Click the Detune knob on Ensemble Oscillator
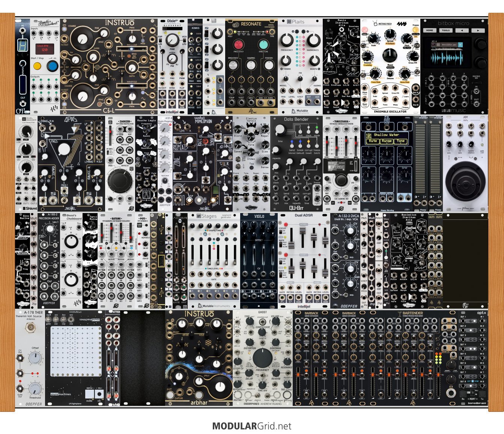This screenshot has height=434, width=504. click(390, 73)
